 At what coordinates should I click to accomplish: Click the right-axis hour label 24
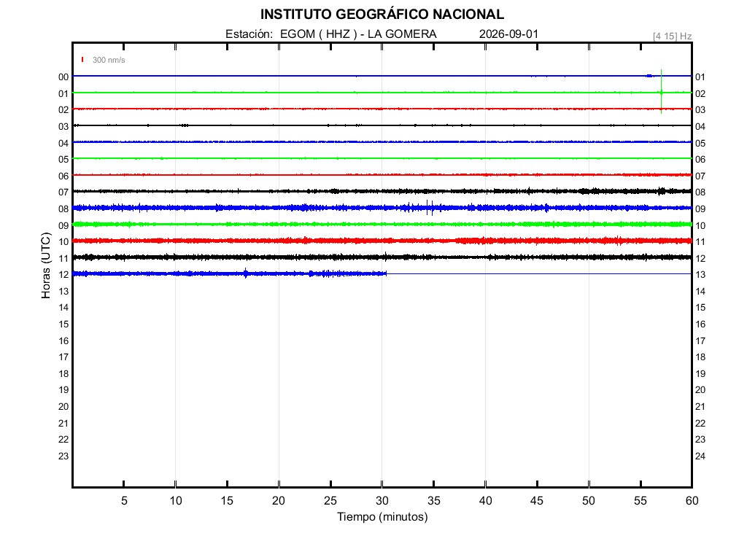pos(700,456)
